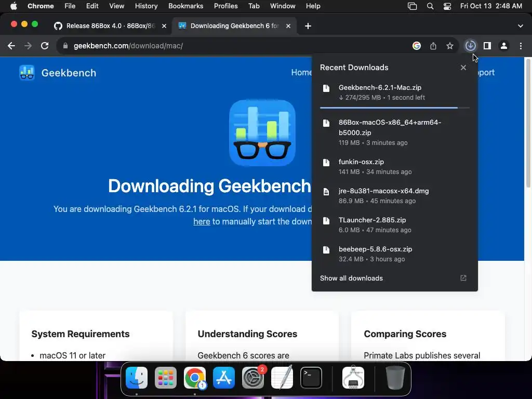
Task: Open TextEdit from the Dock
Action: click(x=282, y=378)
